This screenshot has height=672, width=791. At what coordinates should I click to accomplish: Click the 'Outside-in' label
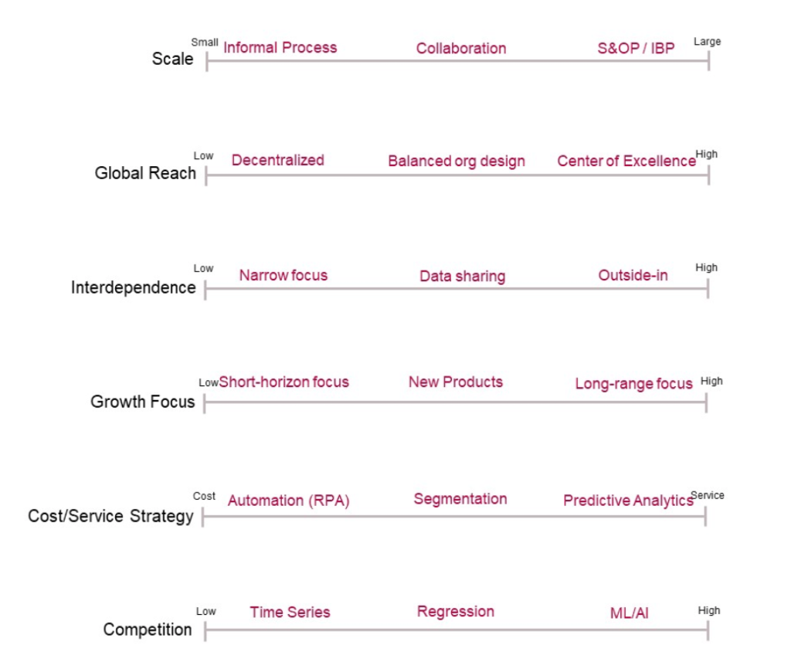633,275
